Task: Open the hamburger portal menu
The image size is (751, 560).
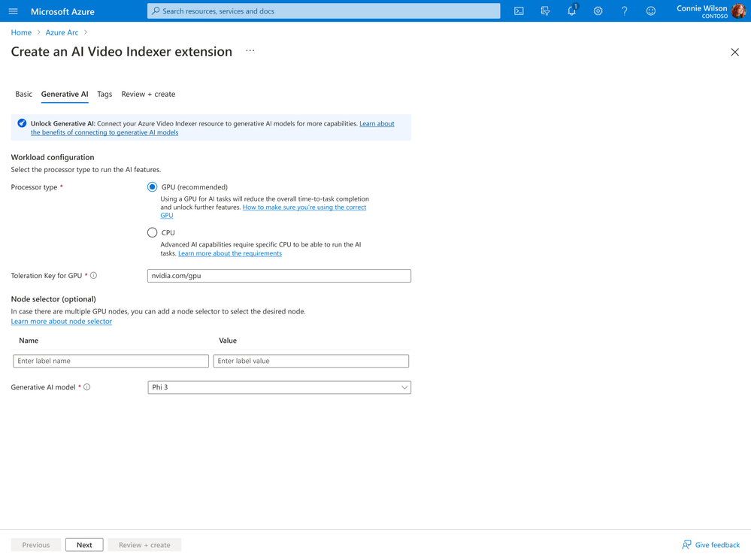Action: tap(14, 11)
